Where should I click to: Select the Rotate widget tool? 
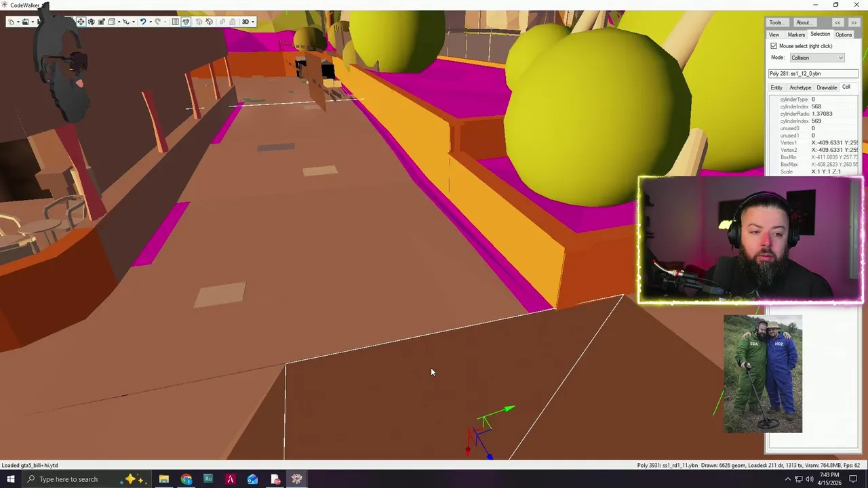92,22
